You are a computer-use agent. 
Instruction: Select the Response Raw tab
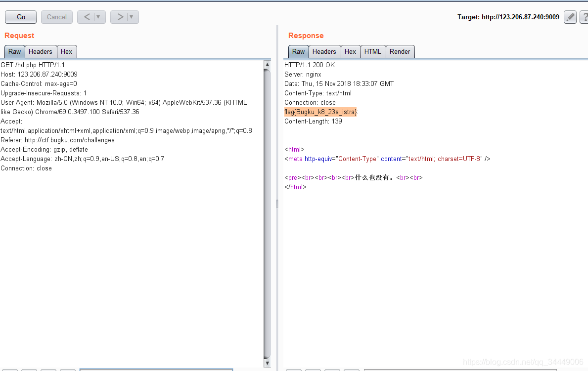[299, 52]
